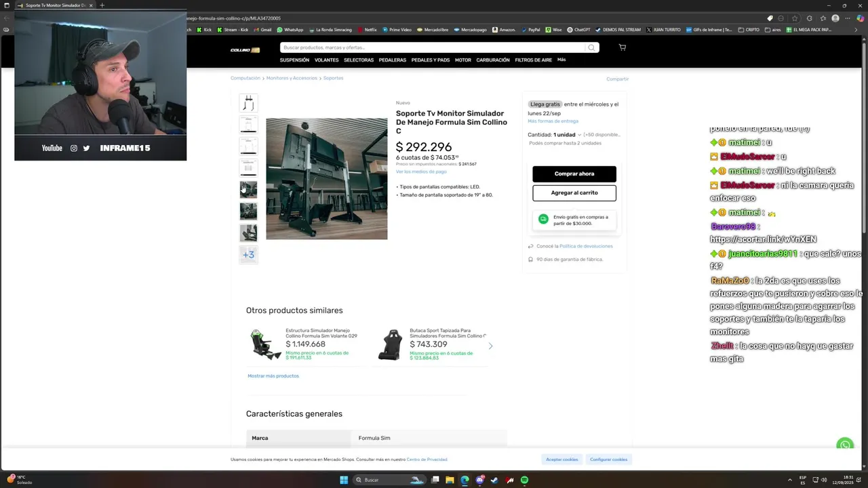Open Microsoft Edge from the taskbar
The height and width of the screenshot is (488, 868).
click(465, 480)
